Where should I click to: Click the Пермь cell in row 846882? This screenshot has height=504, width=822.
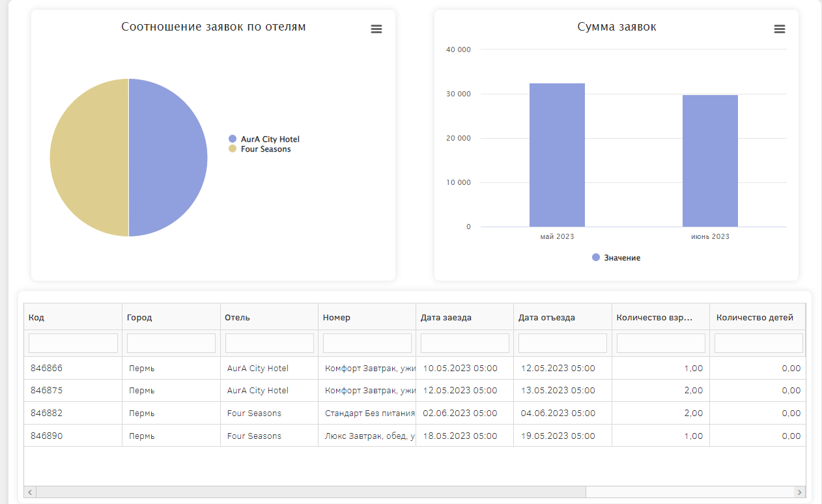coord(171,413)
